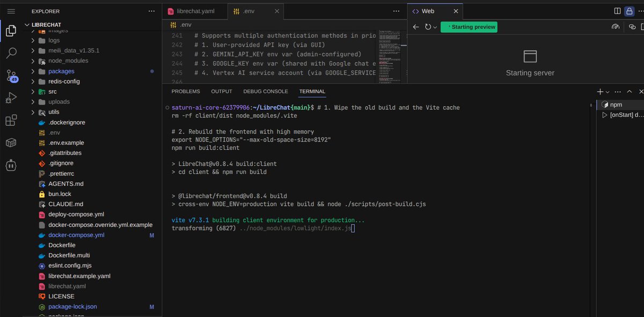Reload the Web preview

[428, 27]
